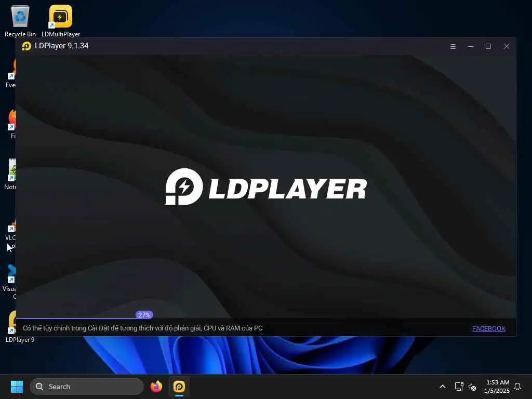The width and height of the screenshot is (532, 399).
Task: Show hidden system tray icons
Action: click(x=443, y=387)
